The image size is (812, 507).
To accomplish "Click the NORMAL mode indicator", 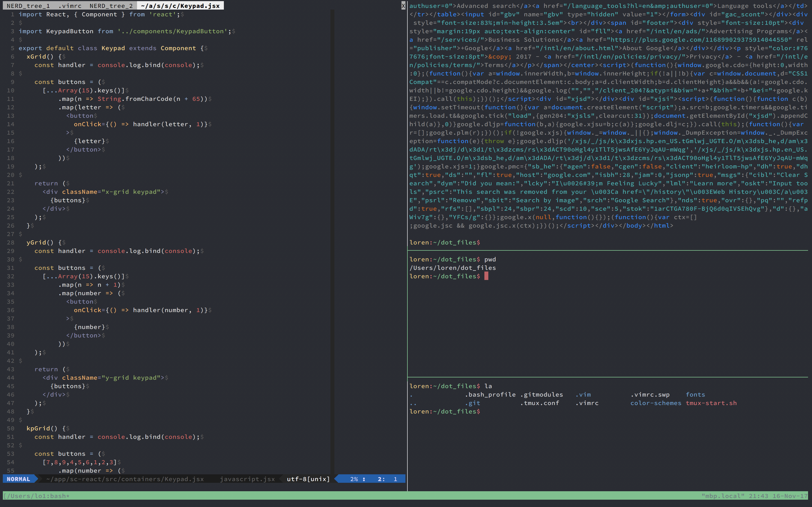I will 18,479.
